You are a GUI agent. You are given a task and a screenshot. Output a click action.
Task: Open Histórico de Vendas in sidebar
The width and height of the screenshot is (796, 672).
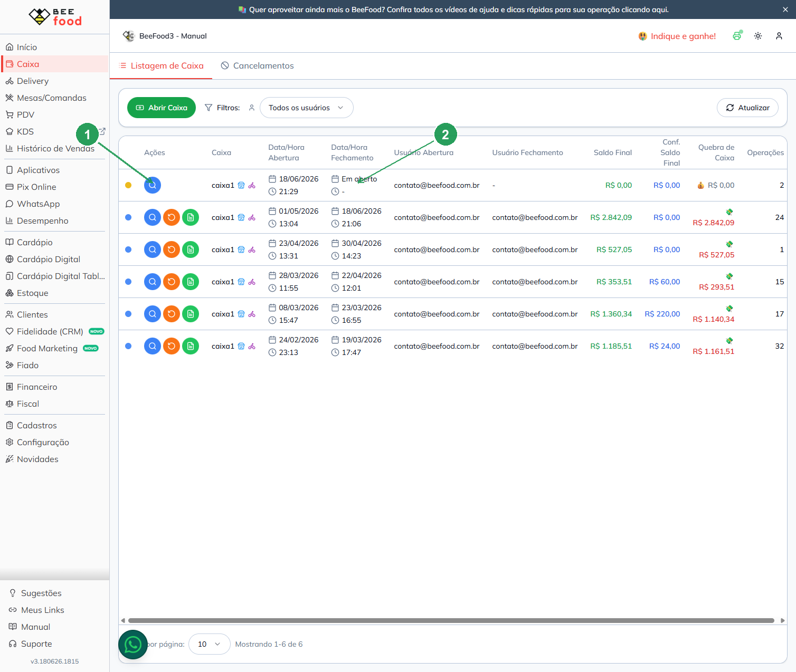pyautogui.click(x=55, y=148)
